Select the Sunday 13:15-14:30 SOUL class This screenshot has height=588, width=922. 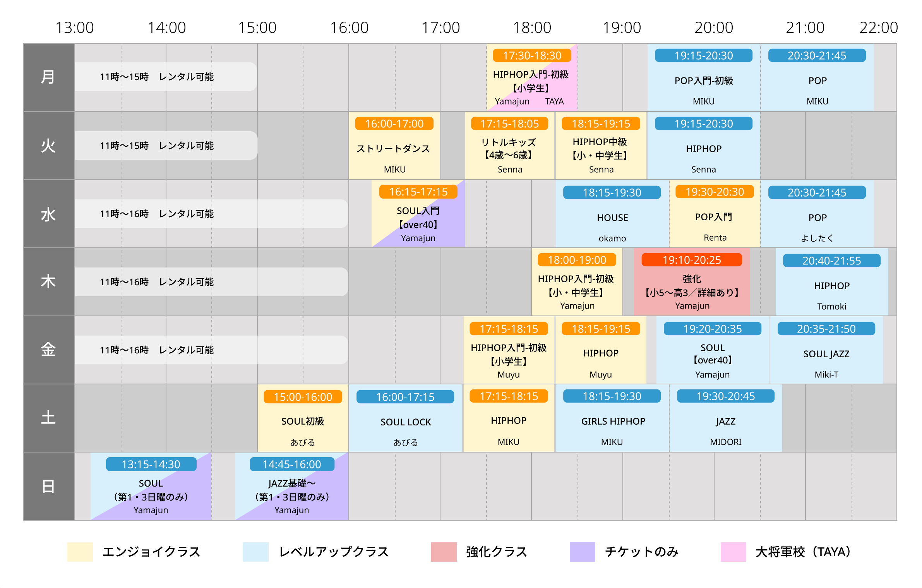coord(151,486)
